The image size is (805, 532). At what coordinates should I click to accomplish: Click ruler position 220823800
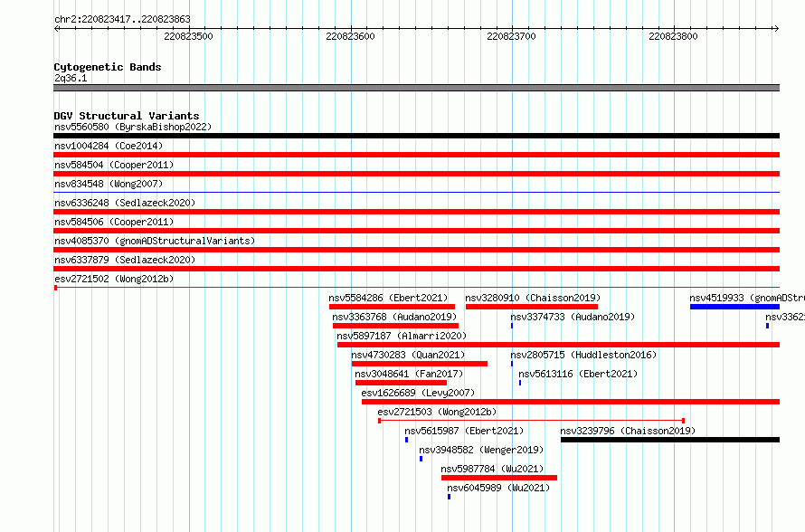click(673, 36)
